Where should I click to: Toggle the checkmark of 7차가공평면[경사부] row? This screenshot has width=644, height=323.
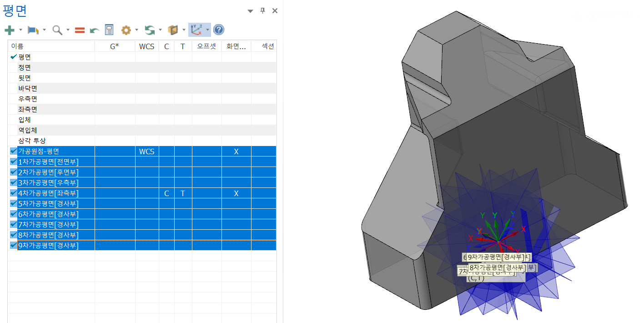(13, 225)
